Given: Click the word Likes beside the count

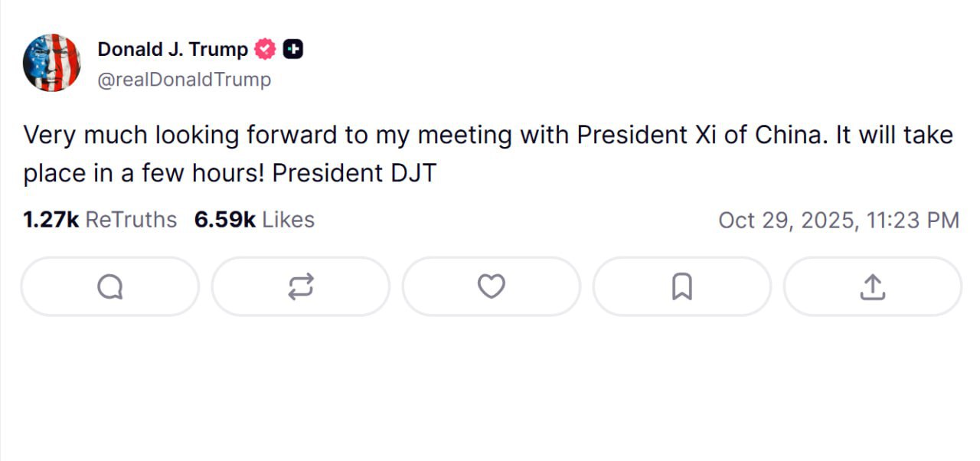Looking at the screenshot, I should coord(288,220).
